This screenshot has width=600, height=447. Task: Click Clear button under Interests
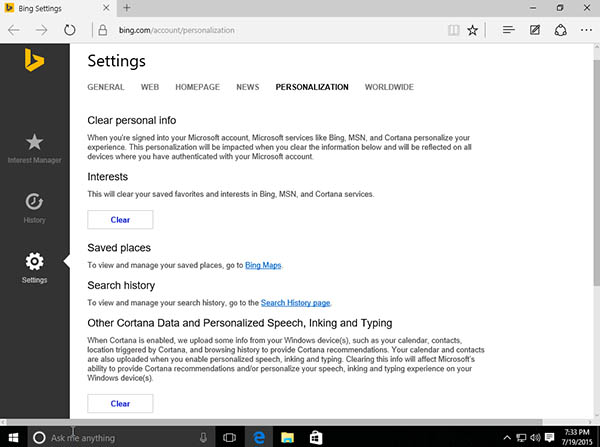(x=120, y=220)
